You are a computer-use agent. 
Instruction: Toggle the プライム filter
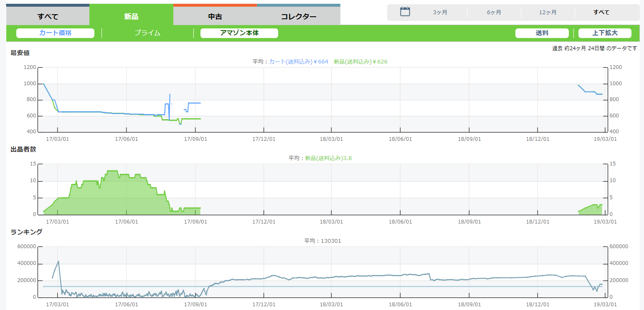[x=147, y=33]
